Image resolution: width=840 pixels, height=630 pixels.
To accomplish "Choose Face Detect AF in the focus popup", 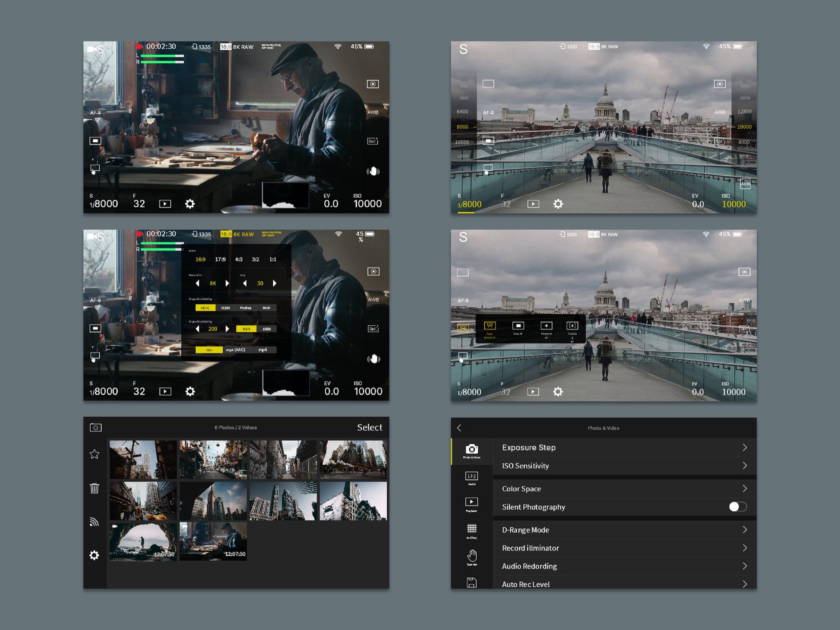I will point(490,329).
